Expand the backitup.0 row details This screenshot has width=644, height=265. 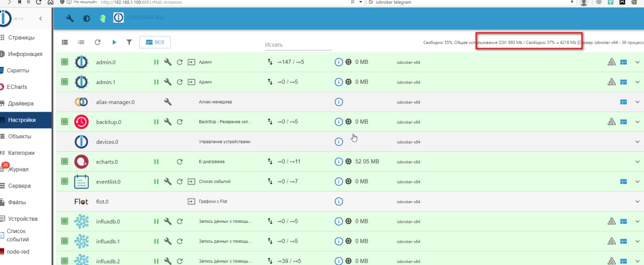[x=637, y=122]
